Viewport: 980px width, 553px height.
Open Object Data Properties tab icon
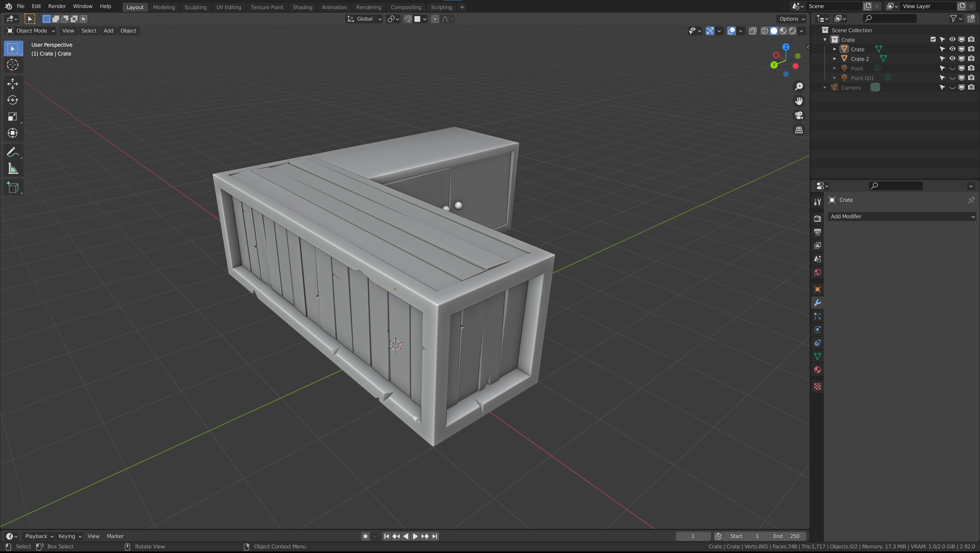[x=817, y=356]
